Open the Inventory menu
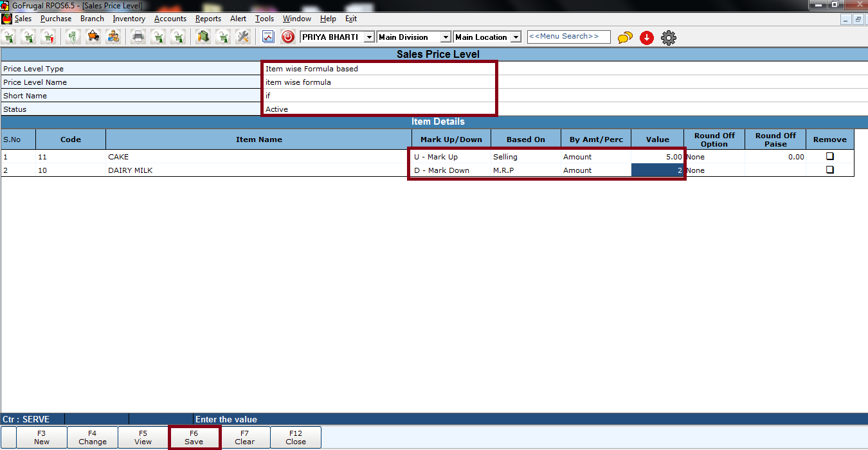The height and width of the screenshot is (450, 868). pos(129,19)
